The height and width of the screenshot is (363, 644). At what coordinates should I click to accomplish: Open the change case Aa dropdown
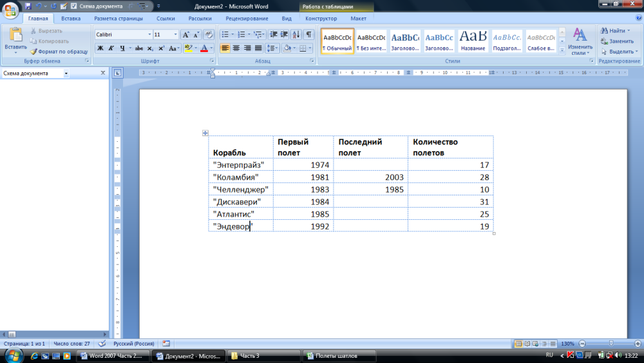tap(174, 48)
